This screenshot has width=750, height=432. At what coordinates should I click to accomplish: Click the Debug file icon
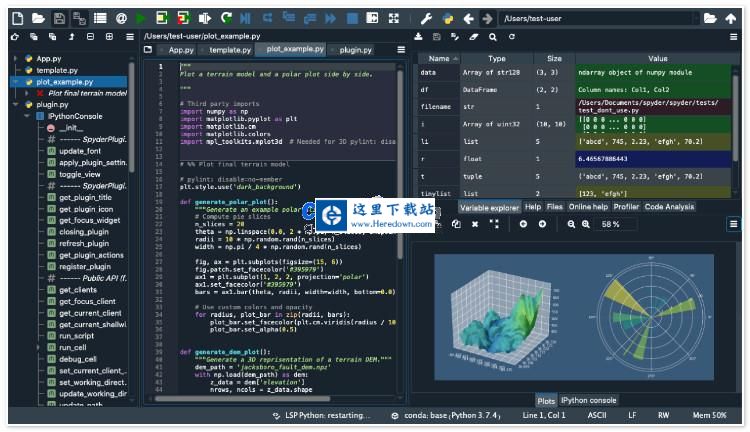coord(245,18)
